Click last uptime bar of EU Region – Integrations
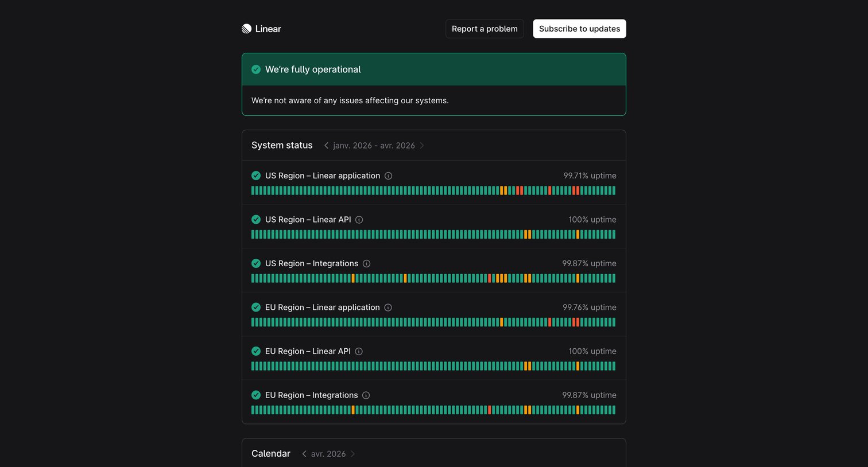This screenshot has height=467, width=868. tap(614, 410)
